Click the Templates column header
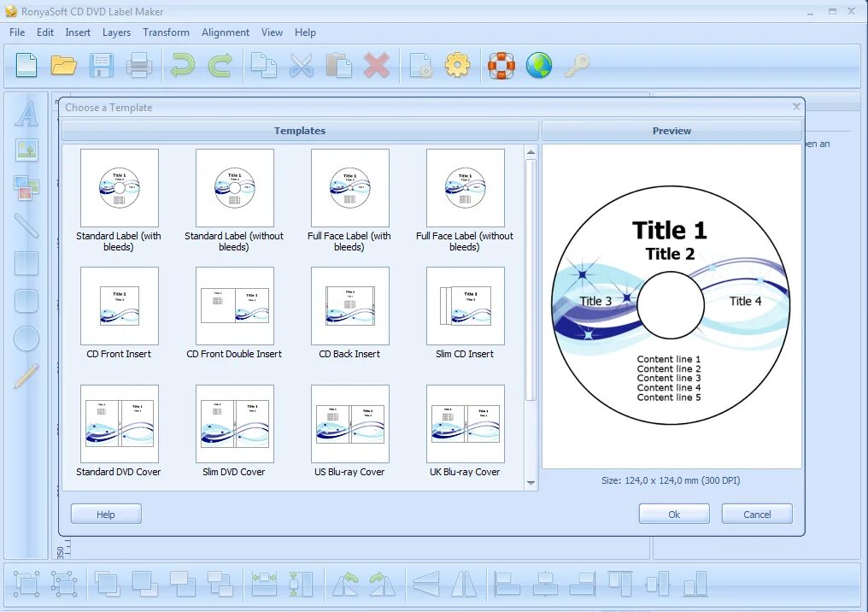This screenshot has width=868, height=612. [300, 131]
